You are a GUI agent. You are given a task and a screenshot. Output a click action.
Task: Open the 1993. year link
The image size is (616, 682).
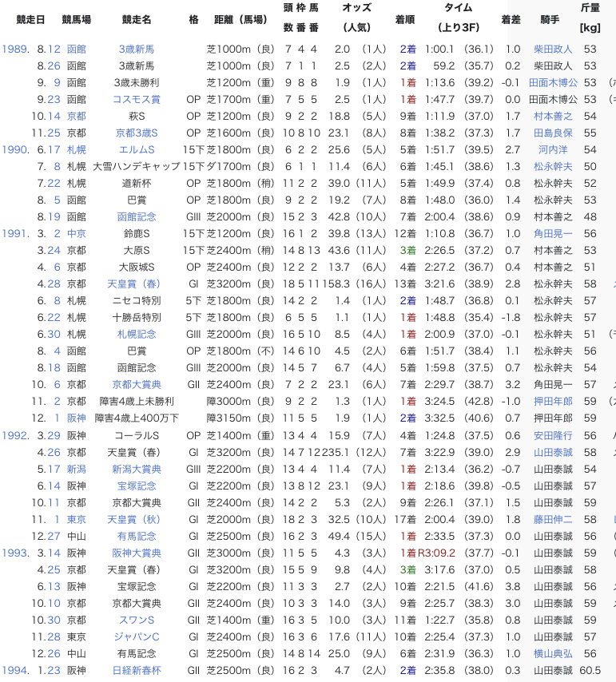pos(16,553)
